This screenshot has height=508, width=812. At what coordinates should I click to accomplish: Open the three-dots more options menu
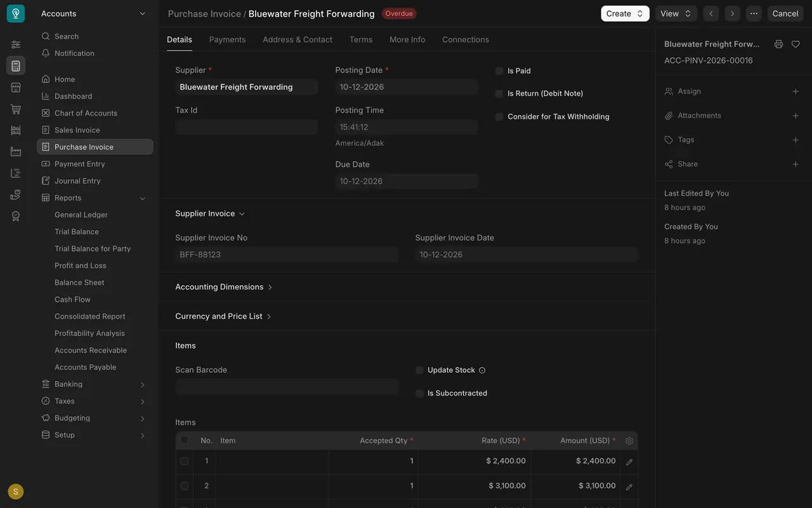click(754, 13)
